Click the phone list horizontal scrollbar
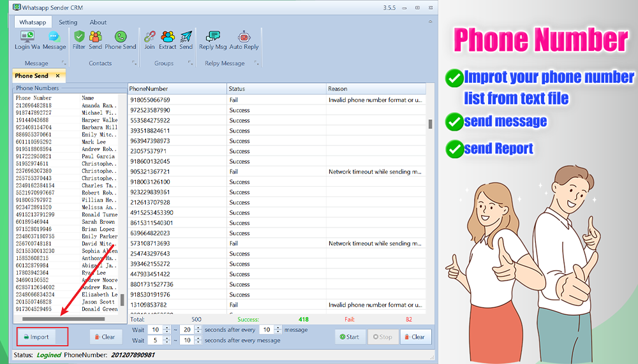The height and width of the screenshot is (364, 638). (63, 319)
